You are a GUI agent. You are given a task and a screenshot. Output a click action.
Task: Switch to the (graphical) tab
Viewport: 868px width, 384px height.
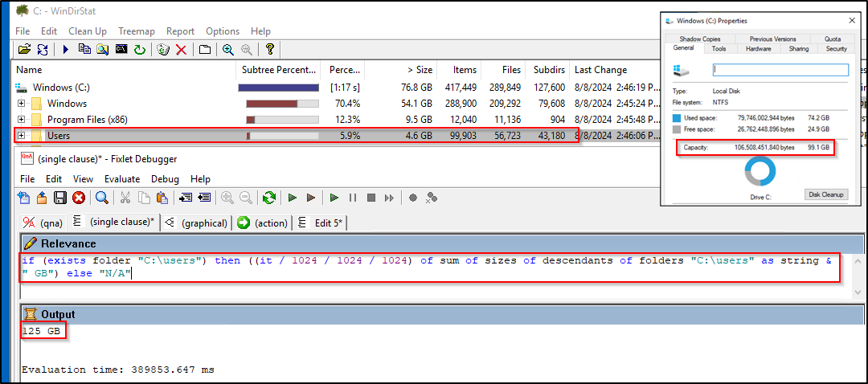point(197,223)
